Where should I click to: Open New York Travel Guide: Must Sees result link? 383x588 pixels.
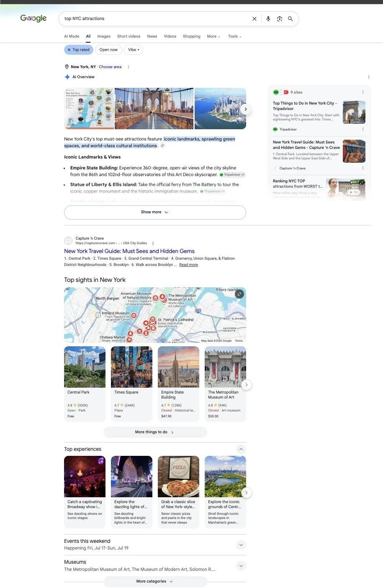tap(129, 251)
